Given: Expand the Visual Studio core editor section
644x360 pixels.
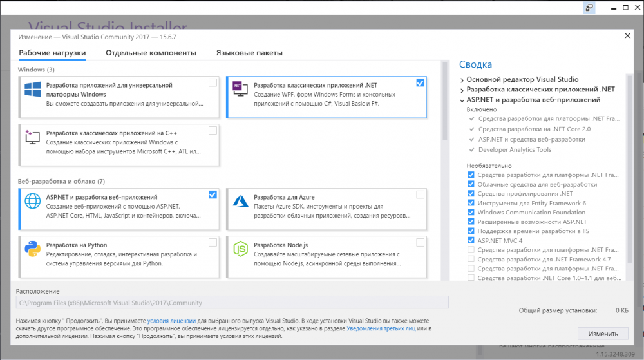Looking at the screenshot, I should coord(462,79).
